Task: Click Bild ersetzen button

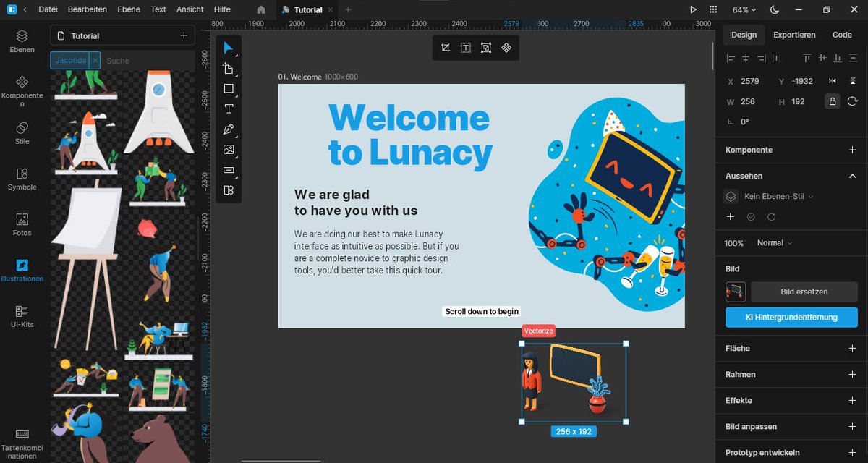Action: tap(804, 292)
